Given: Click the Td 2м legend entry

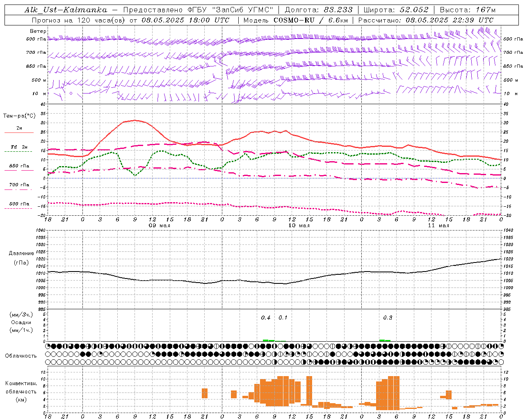Looking at the screenshot, I should [x=19, y=147].
